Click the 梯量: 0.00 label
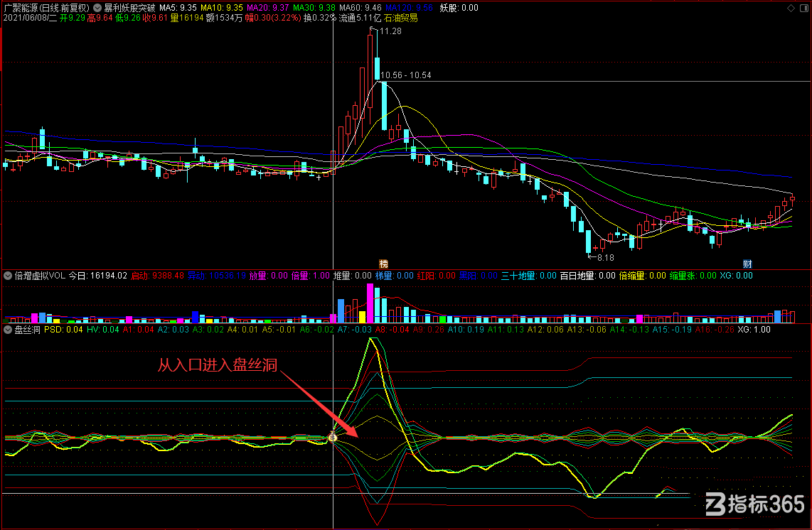Screen dimensions: 812x530 pyautogui.click(x=394, y=276)
